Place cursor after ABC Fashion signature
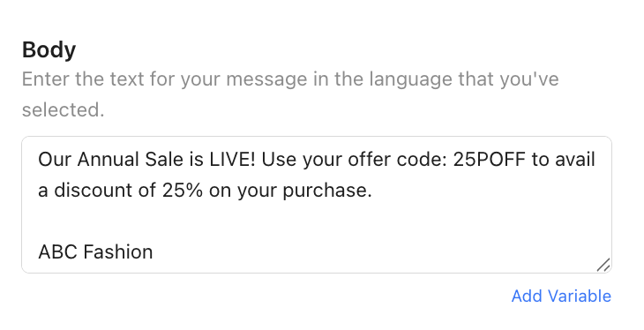Screen dimensions: 644x330 click(154, 251)
